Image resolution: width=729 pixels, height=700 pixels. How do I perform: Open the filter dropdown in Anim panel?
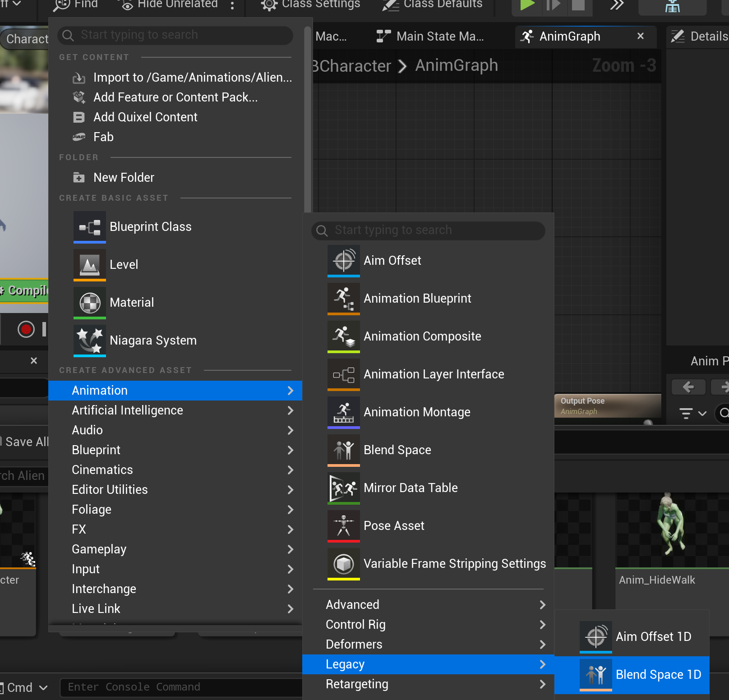click(x=693, y=413)
